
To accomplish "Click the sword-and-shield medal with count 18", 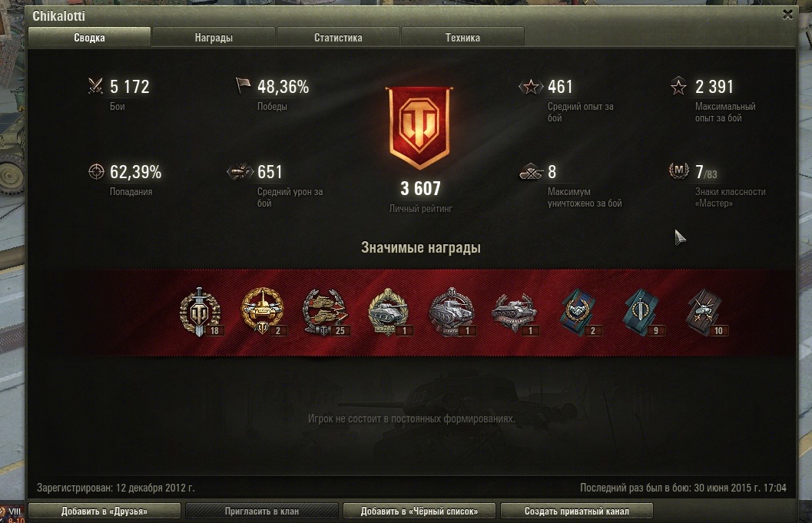I will [201, 312].
